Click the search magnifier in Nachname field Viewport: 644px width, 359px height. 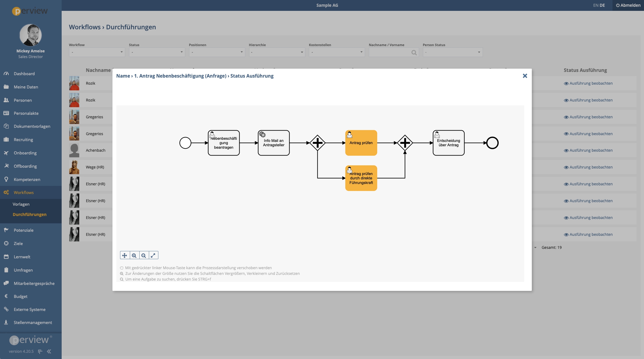click(x=414, y=52)
